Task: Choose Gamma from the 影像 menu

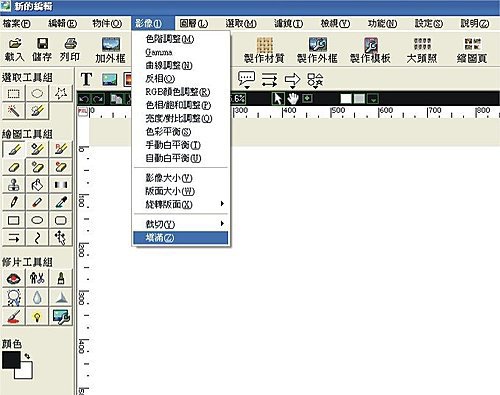Action: 180,52
